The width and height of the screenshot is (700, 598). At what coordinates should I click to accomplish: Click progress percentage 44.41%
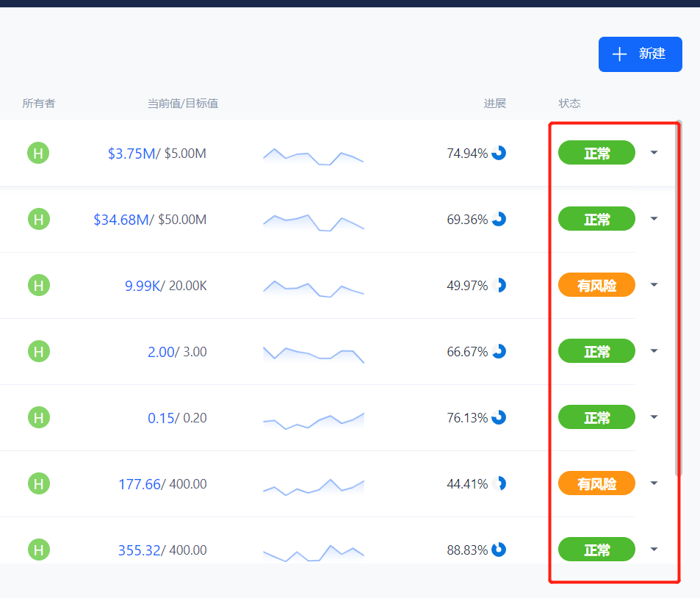pos(467,483)
